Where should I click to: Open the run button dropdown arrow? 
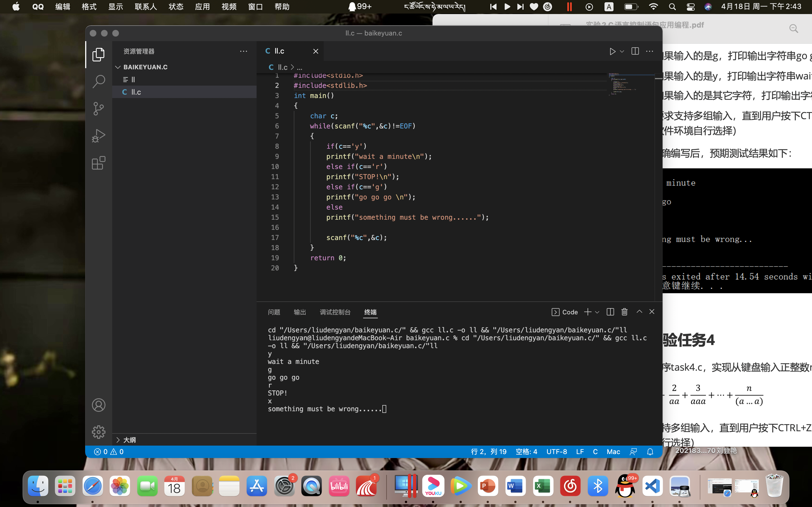click(622, 51)
